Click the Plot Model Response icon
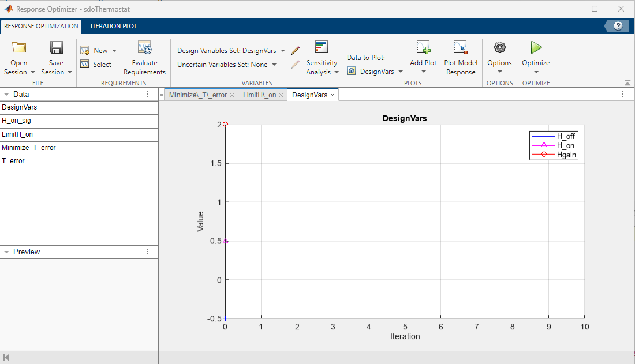This screenshot has width=635, height=364. tap(460, 48)
